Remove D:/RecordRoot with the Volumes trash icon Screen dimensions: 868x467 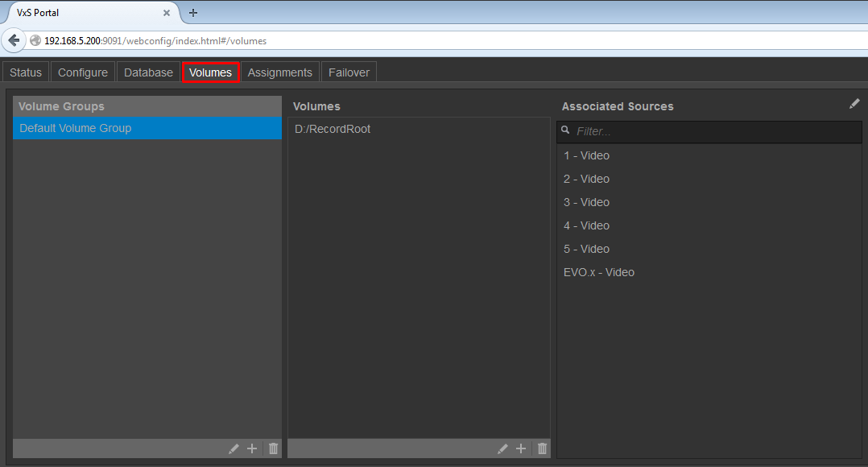542,448
